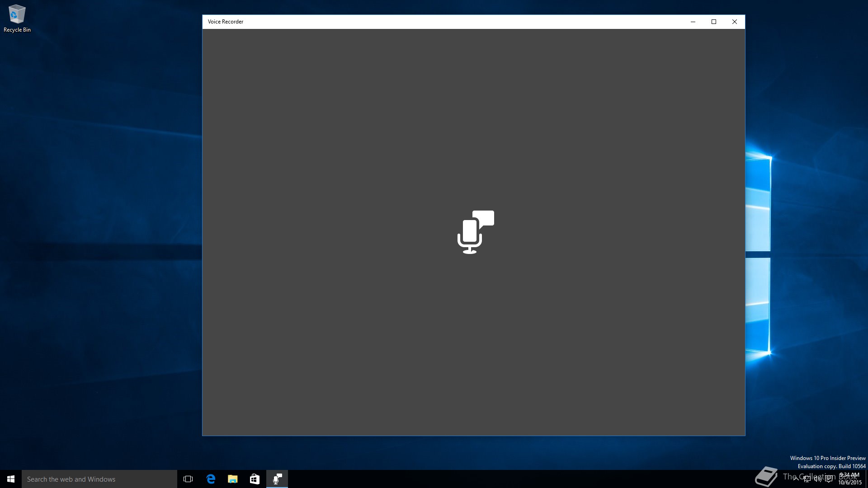Open the volume control tray icon
This screenshot has width=868, height=488.
tap(817, 479)
